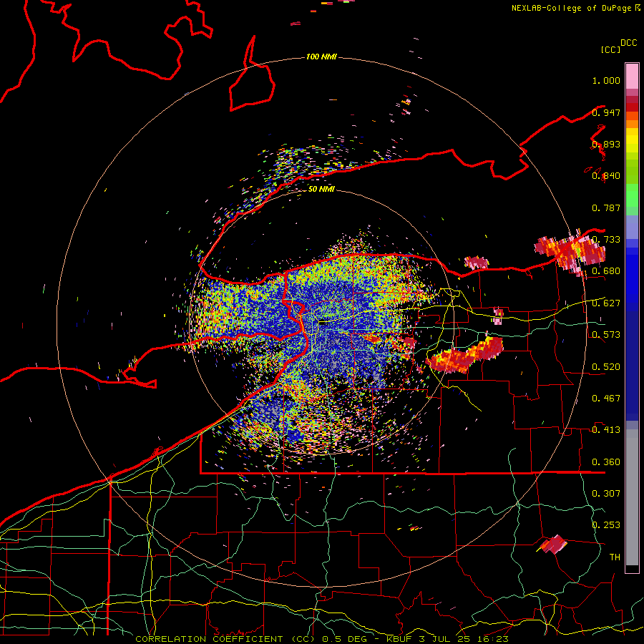
Task: Click the 1.000 scale value
Action: (606, 80)
